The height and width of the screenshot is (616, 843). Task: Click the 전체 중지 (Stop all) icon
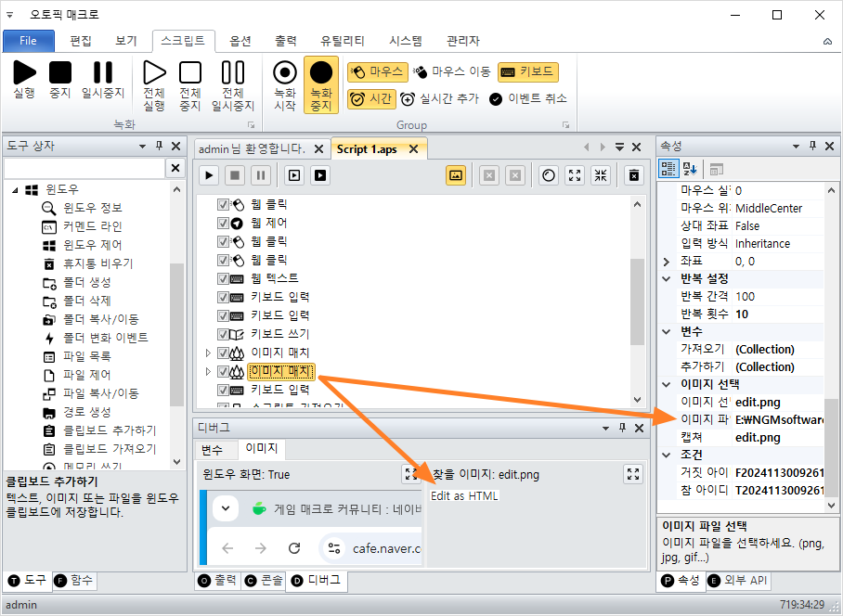(x=190, y=72)
